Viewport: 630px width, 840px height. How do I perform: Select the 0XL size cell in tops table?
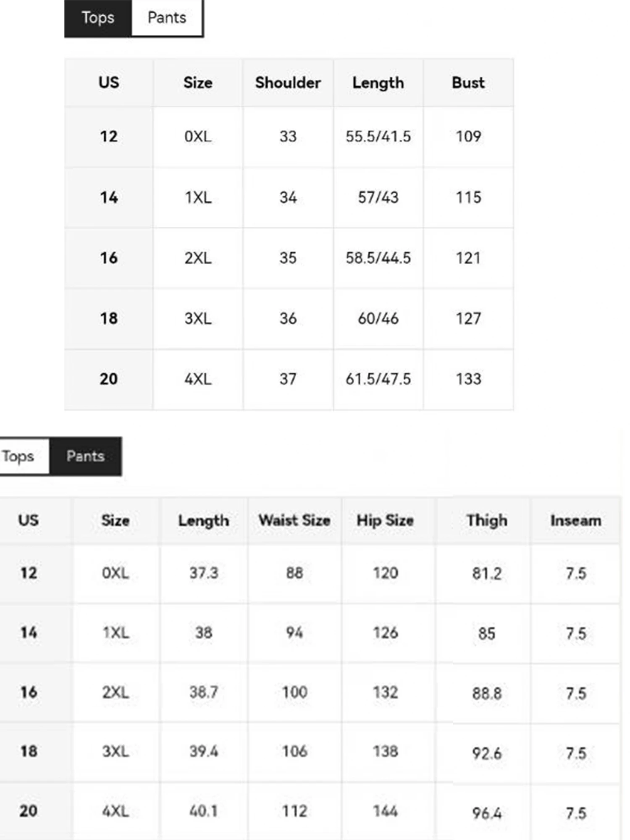coord(198,136)
